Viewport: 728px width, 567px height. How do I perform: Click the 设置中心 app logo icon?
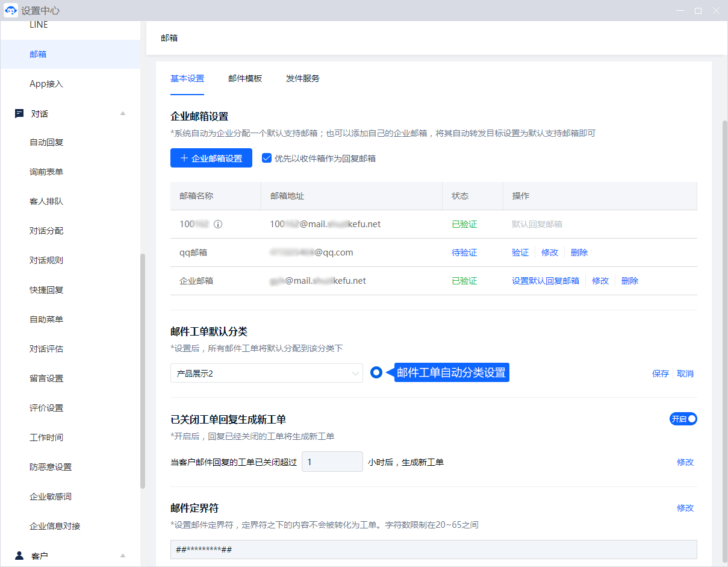(11, 10)
